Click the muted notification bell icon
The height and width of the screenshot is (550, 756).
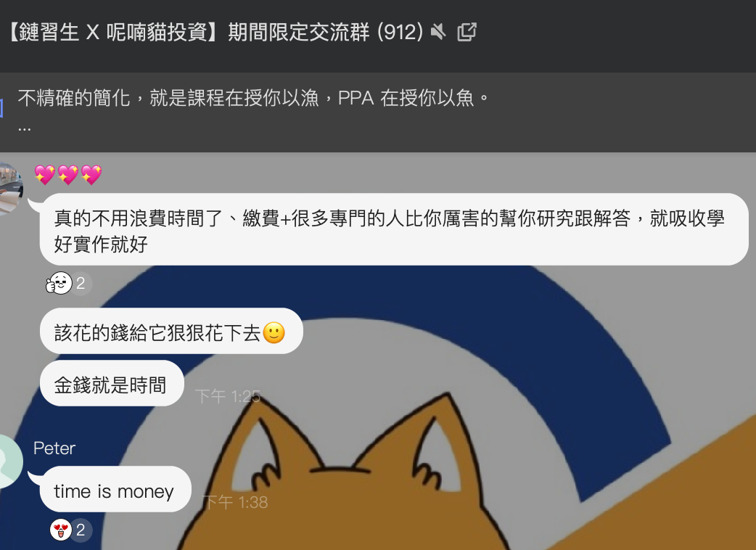437,33
